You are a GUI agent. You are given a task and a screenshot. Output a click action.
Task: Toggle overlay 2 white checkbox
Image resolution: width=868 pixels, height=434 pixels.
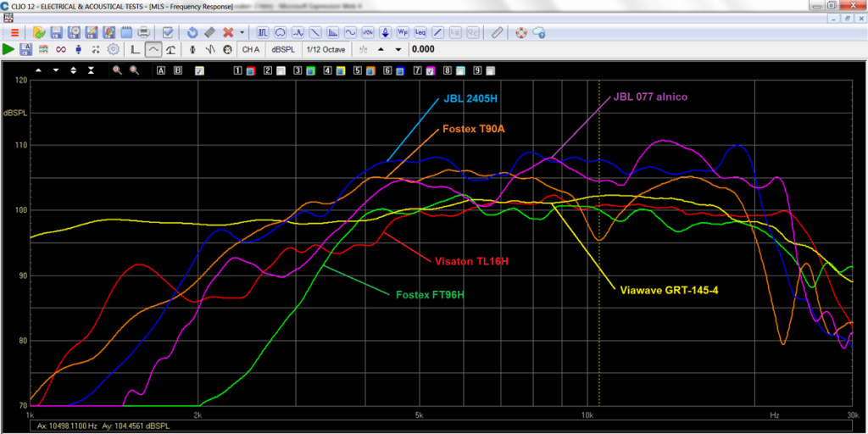[281, 71]
